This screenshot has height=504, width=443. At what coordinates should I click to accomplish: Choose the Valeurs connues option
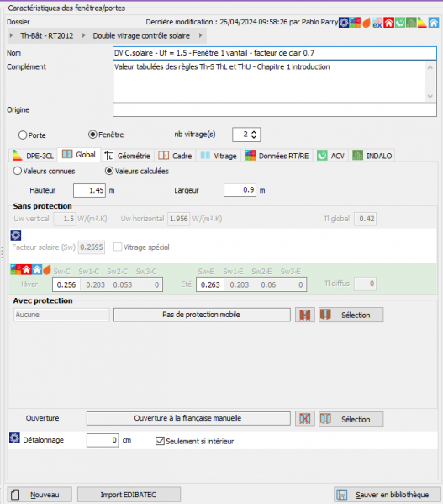[18, 171]
